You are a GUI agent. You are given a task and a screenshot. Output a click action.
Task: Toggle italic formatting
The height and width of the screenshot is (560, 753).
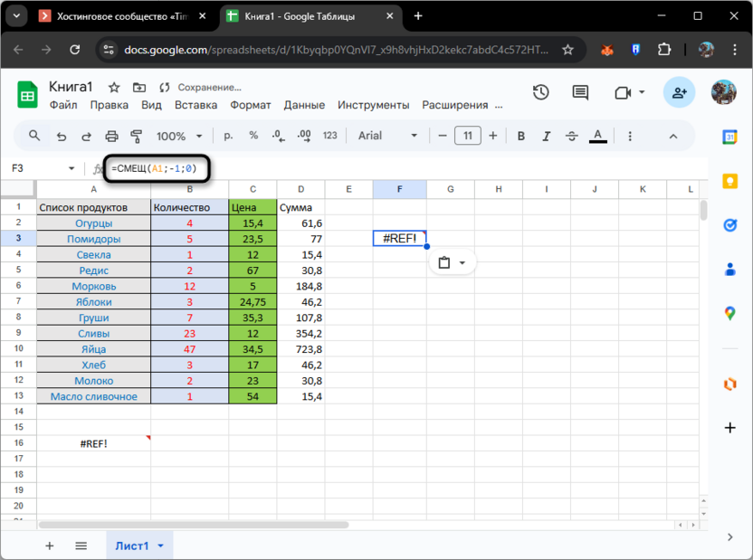click(546, 137)
